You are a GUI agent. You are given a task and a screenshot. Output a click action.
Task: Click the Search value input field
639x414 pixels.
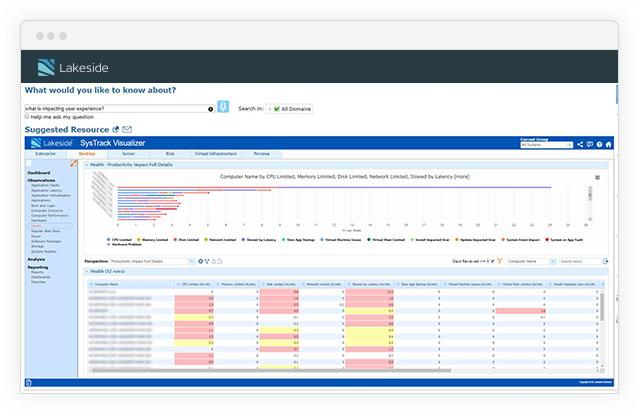(580, 261)
